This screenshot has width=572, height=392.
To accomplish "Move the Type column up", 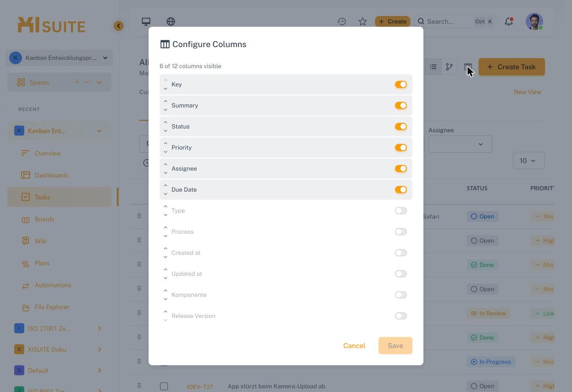I will [166, 207].
